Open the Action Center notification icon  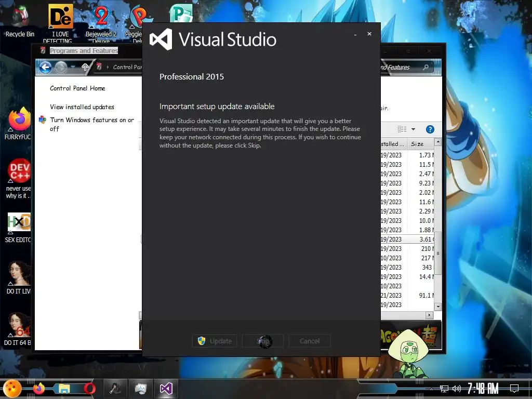(514, 389)
